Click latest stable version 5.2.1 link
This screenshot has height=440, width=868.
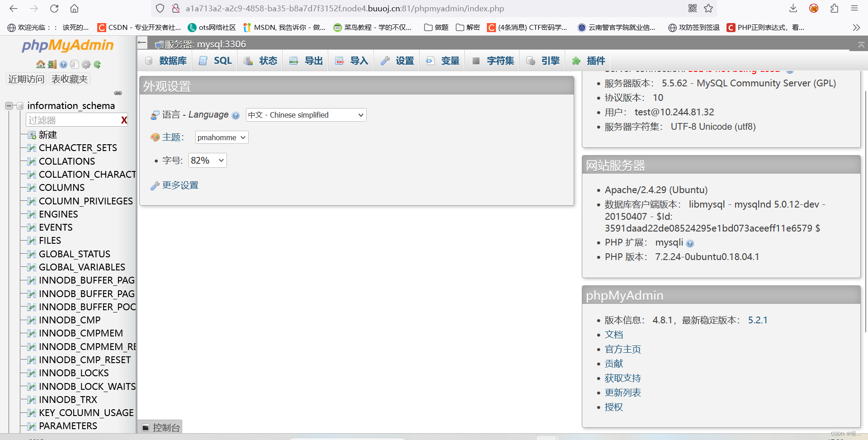[x=758, y=320]
